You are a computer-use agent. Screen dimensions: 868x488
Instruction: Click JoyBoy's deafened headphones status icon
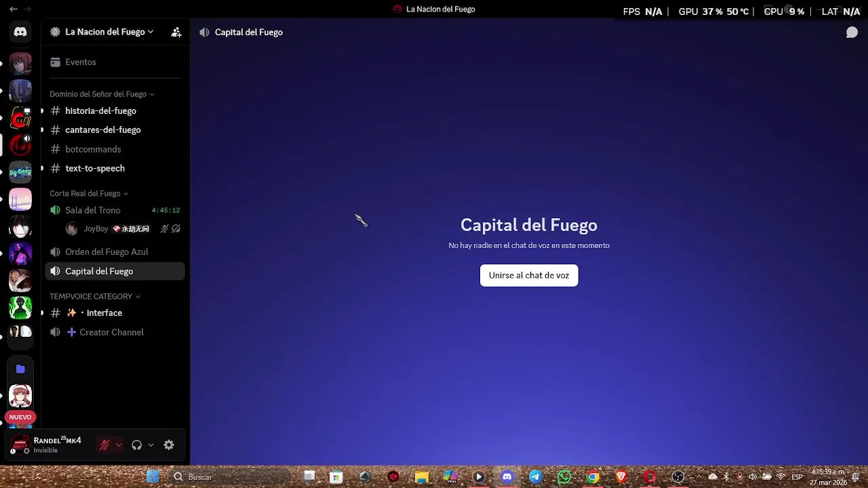[x=176, y=229]
